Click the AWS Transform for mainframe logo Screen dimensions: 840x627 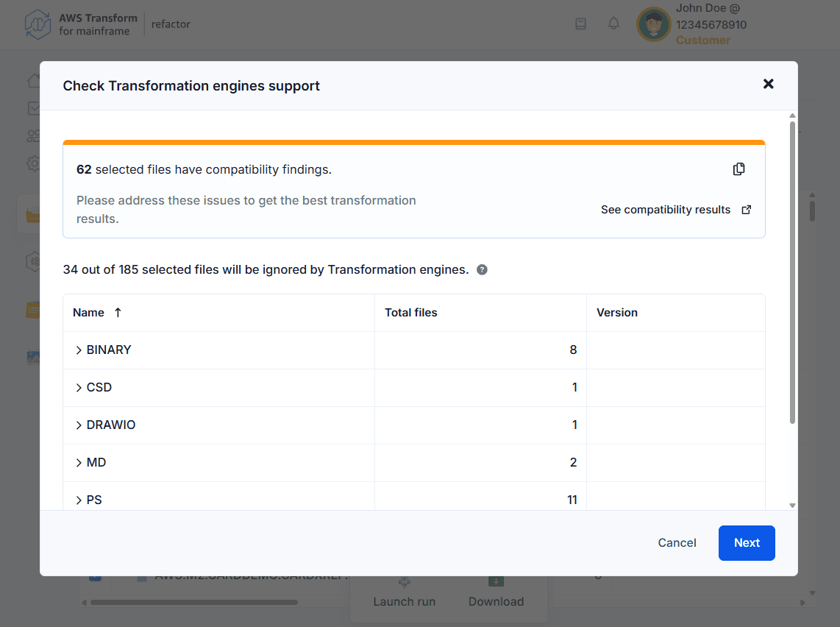[38, 24]
